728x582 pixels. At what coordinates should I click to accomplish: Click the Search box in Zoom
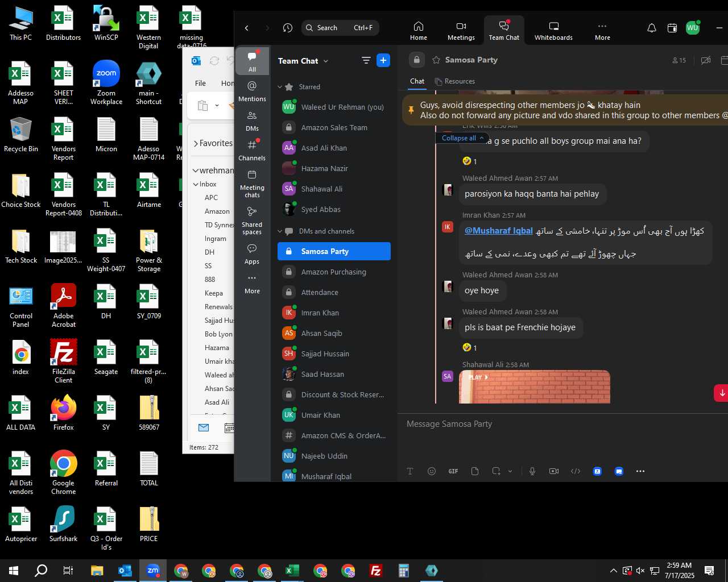pyautogui.click(x=340, y=28)
